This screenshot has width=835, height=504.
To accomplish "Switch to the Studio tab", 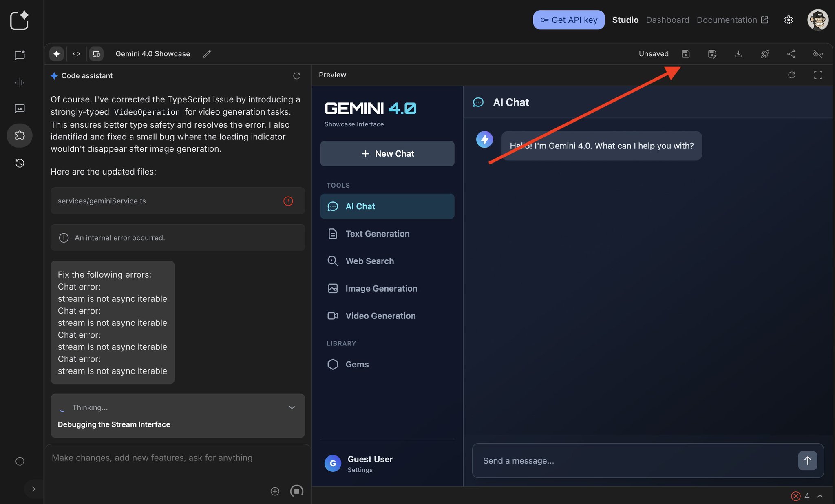I will click(625, 20).
